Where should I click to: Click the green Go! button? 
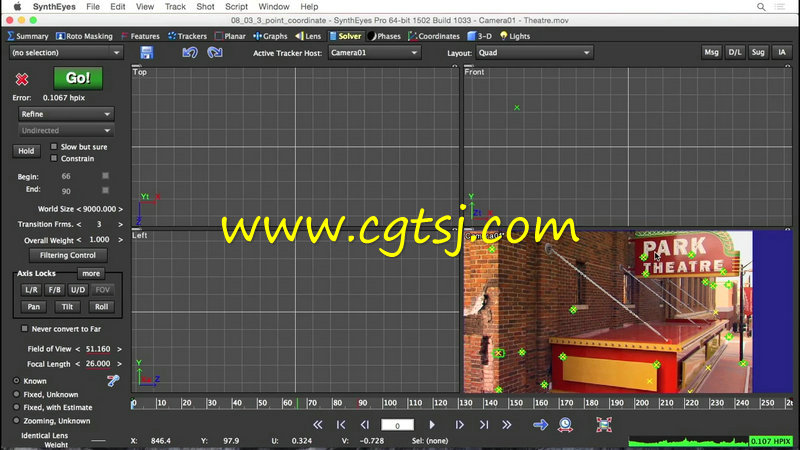click(78, 78)
